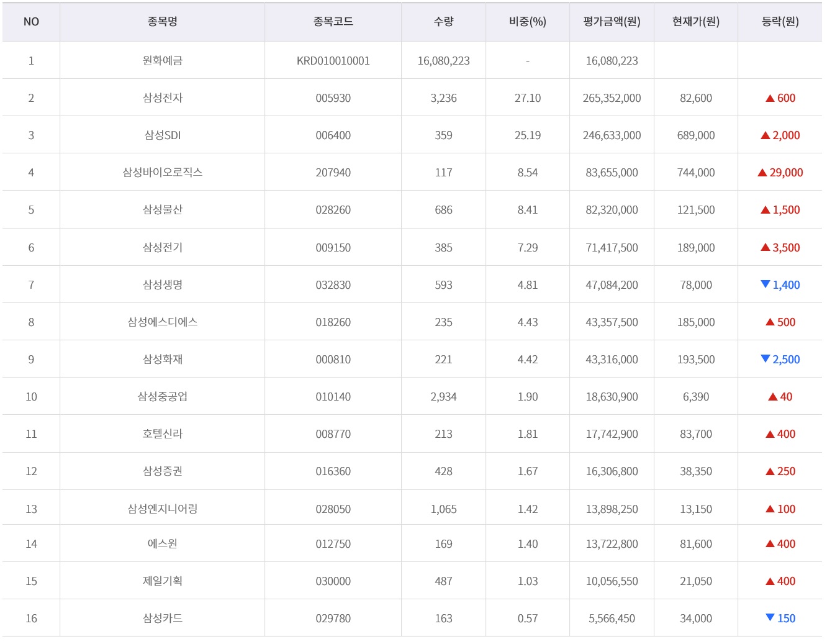Click quantity 2,934 for 삼성중공업
The height and width of the screenshot is (644, 840).
[x=443, y=397]
